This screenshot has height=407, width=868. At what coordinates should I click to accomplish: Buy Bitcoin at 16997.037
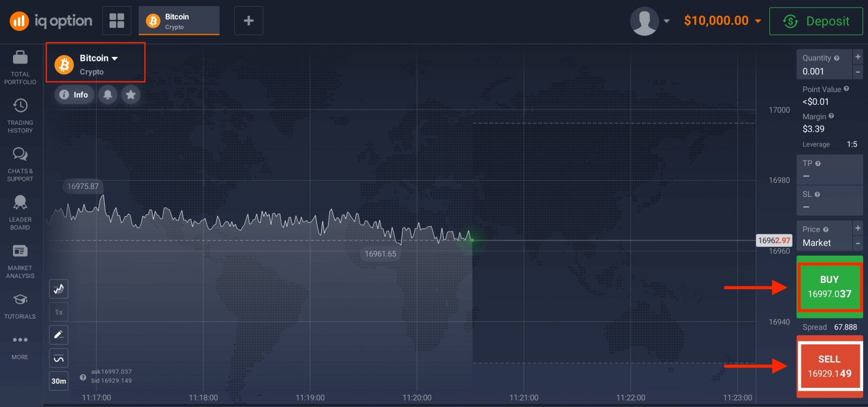[x=829, y=287]
